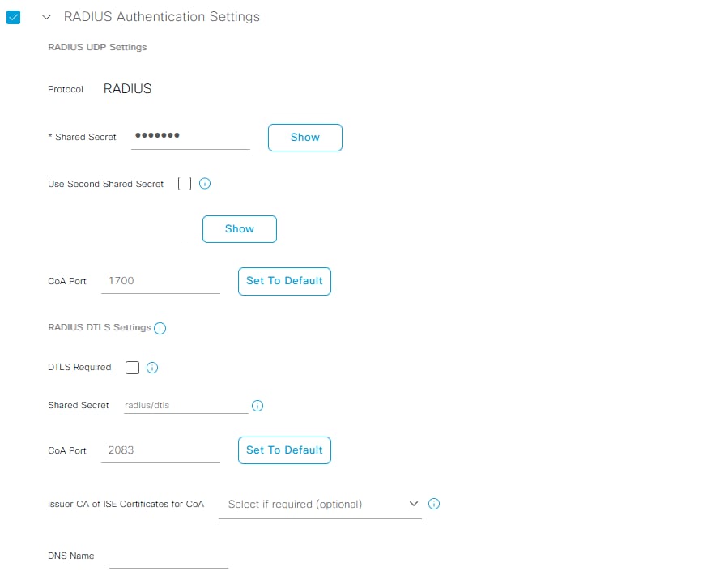This screenshot has height=588, width=715.
Task: Set RADIUS UDP CoA Port to default
Action: pyautogui.click(x=284, y=281)
